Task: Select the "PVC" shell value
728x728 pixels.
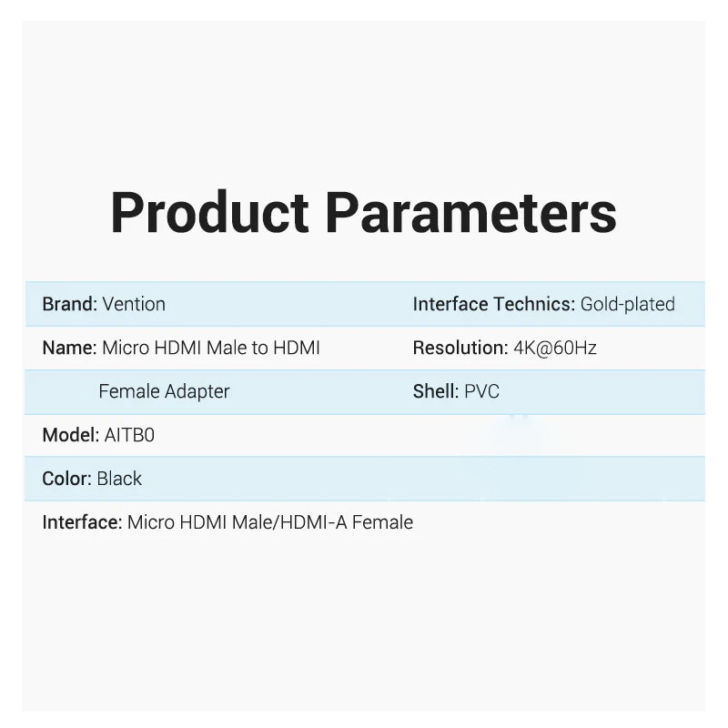Action: click(481, 391)
